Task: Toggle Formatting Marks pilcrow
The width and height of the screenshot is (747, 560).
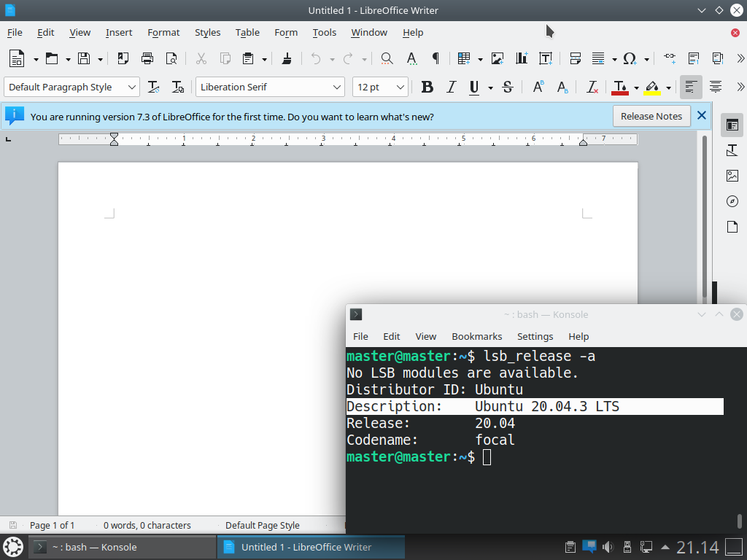Action: click(436, 58)
